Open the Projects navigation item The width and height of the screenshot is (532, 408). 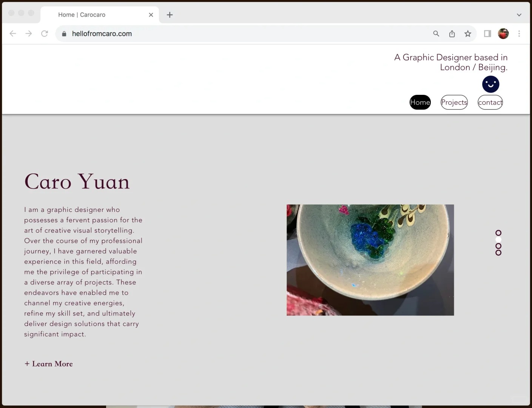(x=454, y=102)
